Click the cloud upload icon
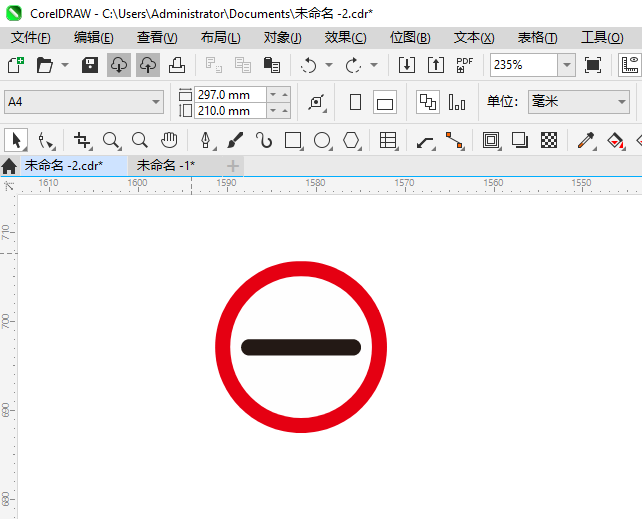This screenshot has height=519, width=642. click(x=148, y=65)
